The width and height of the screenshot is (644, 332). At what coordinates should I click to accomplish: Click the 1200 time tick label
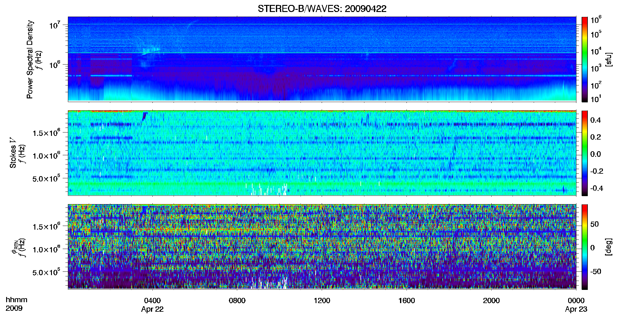[322, 300]
